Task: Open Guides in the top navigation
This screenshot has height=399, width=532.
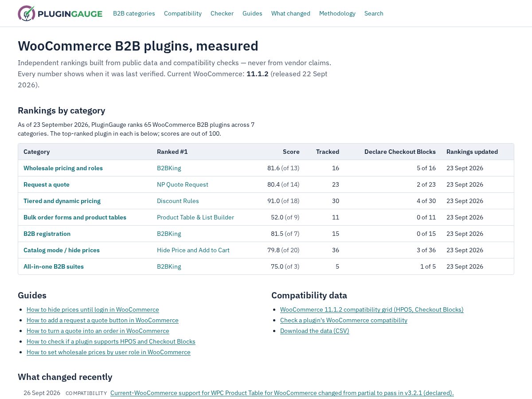Action: pyautogui.click(x=252, y=13)
